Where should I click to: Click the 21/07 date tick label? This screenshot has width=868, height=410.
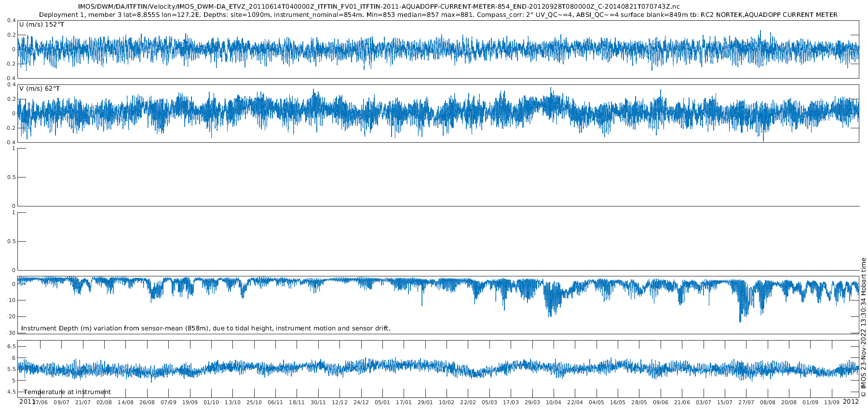[83, 402]
